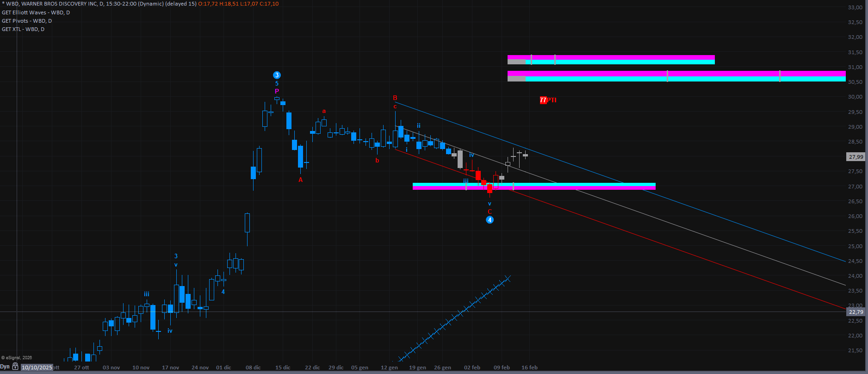This screenshot has height=374, width=868.
Task: Select the 27,99 last price tag
Action: coord(856,157)
